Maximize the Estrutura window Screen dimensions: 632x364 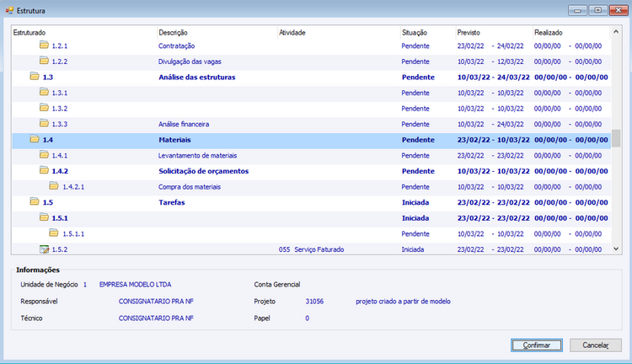(x=597, y=10)
